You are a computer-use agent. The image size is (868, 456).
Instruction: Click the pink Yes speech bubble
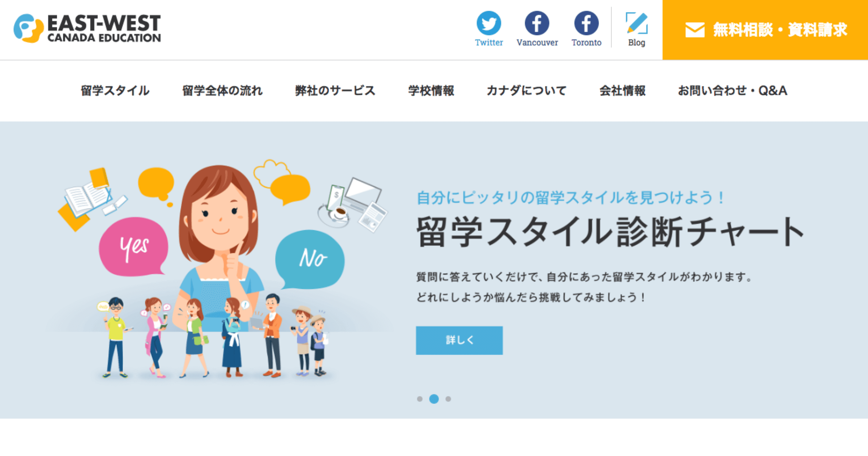tap(134, 247)
